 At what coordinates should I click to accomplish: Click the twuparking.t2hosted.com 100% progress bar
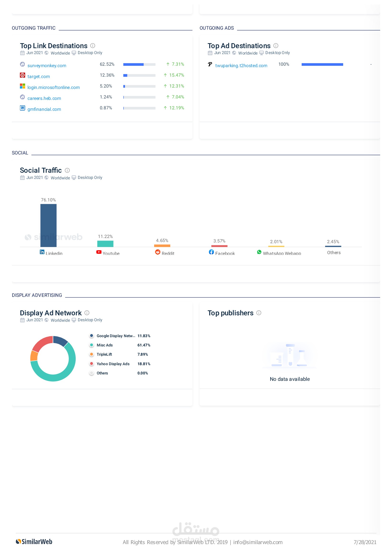pos(322,64)
